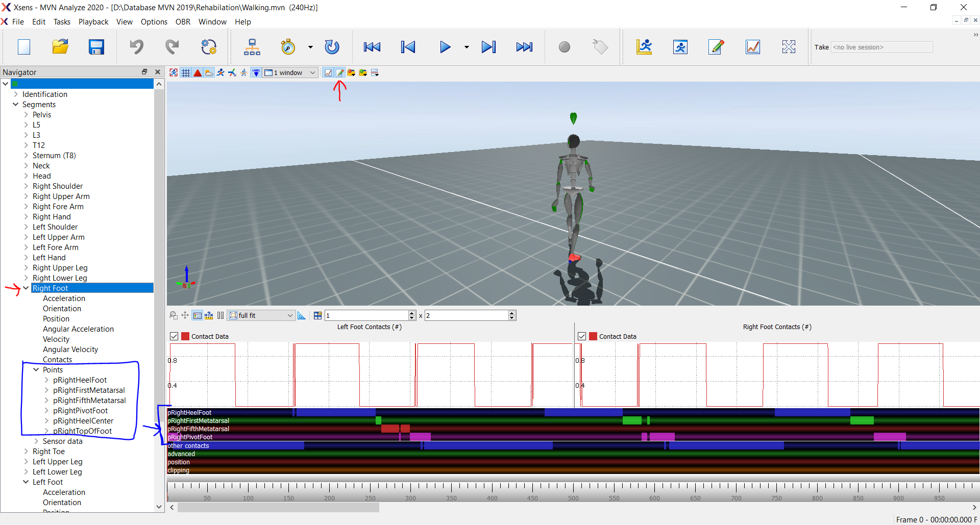Click the New session icon in main toolbar
980x525 pixels.
[24, 47]
